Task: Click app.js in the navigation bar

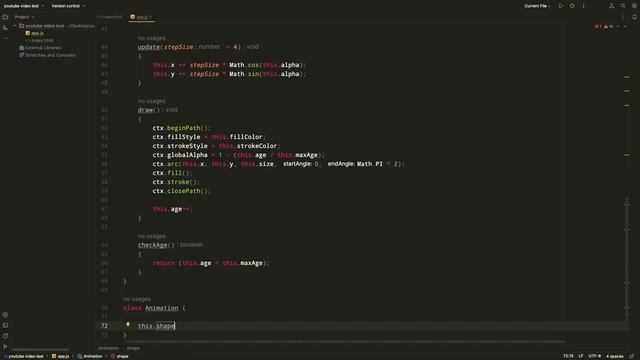Action: click(x=60, y=356)
